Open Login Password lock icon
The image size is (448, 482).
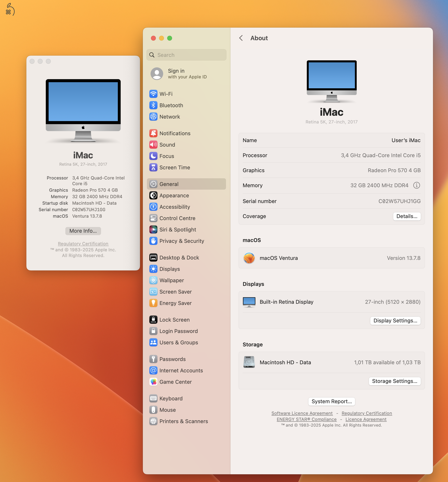pyautogui.click(x=153, y=331)
